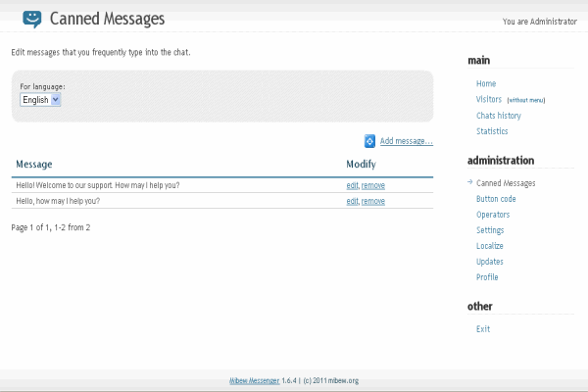Open the Home menu link

486,83
